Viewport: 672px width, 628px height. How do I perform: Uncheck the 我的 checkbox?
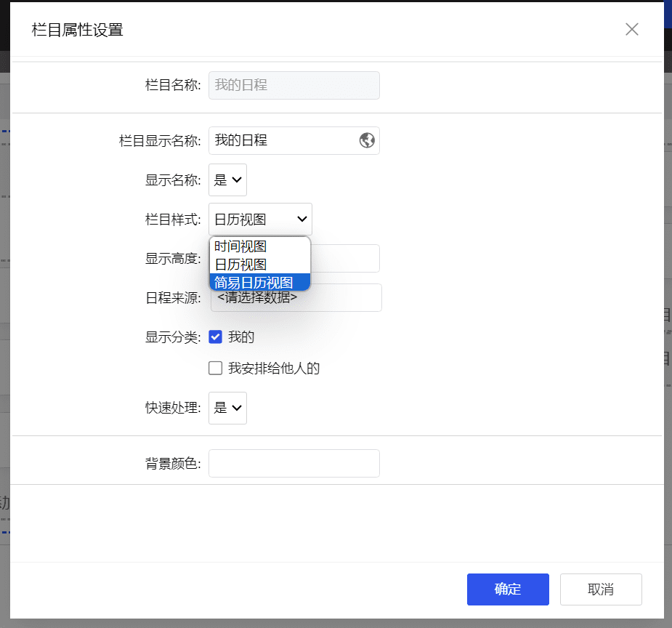tap(215, 337)
